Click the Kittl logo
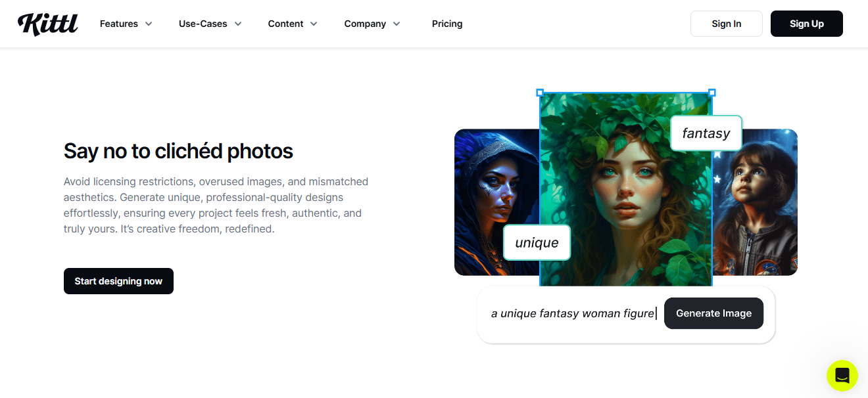 47,24
